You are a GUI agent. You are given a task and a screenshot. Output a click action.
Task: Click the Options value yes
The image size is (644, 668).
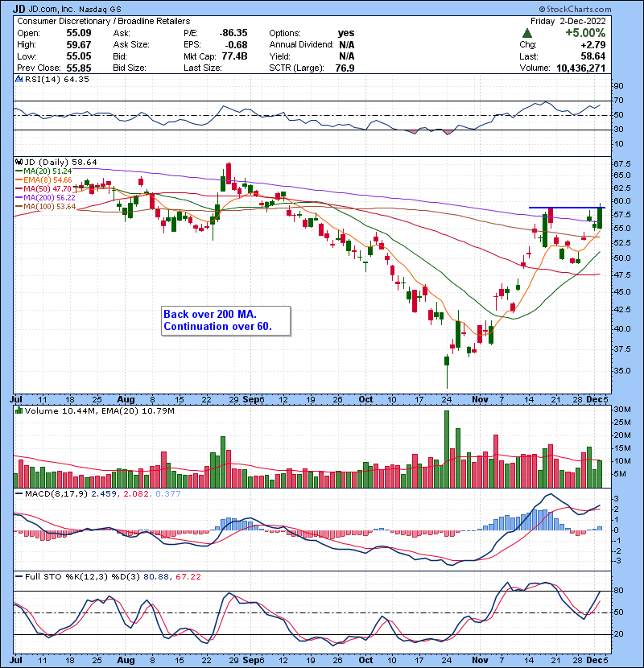(x=346, y=33)
